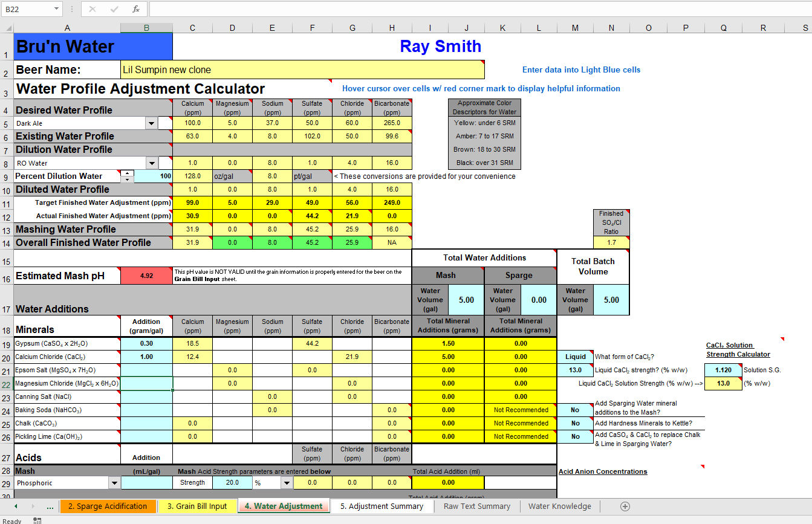
Task: Click the Finished SO4/Cl Ratio value 1.7
Action: (x=611, y=242)
